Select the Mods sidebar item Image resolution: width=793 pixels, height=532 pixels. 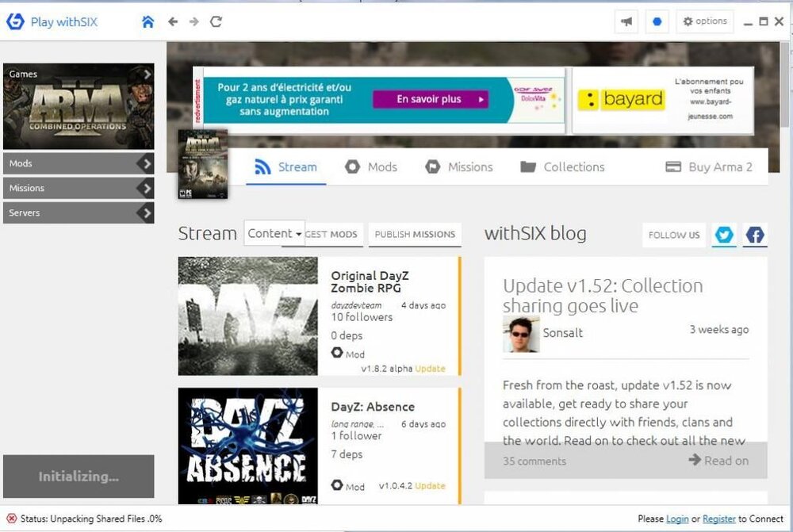tap(79, 163)
